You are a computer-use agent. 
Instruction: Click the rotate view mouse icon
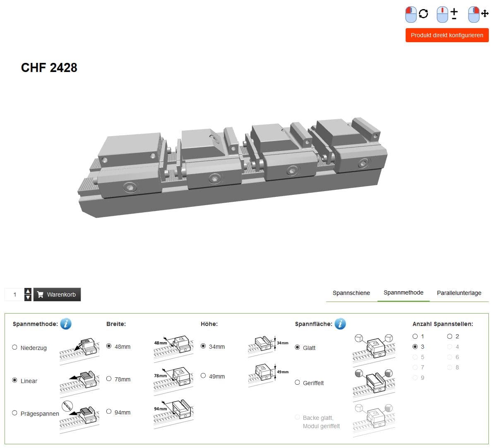tap(417, 14)
